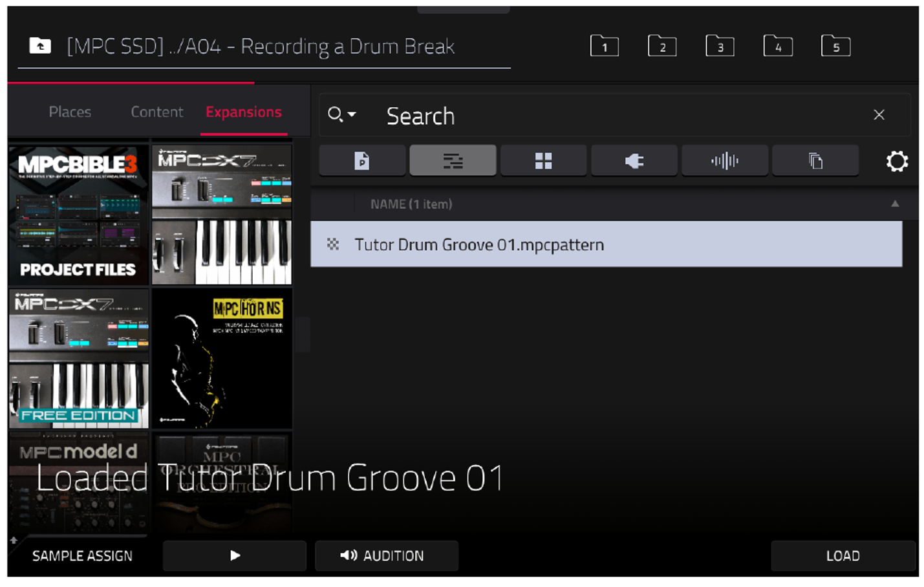The height and width of the screenshot is (587, 924).
Task: Open folder shortcut 4
Action: click(778, 46)
